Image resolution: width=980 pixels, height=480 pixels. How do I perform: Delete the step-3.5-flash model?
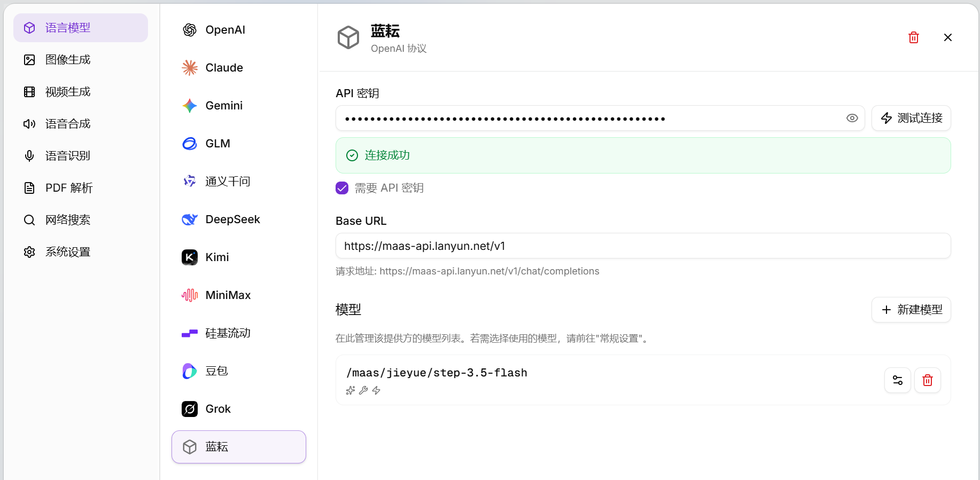[928, 380]
